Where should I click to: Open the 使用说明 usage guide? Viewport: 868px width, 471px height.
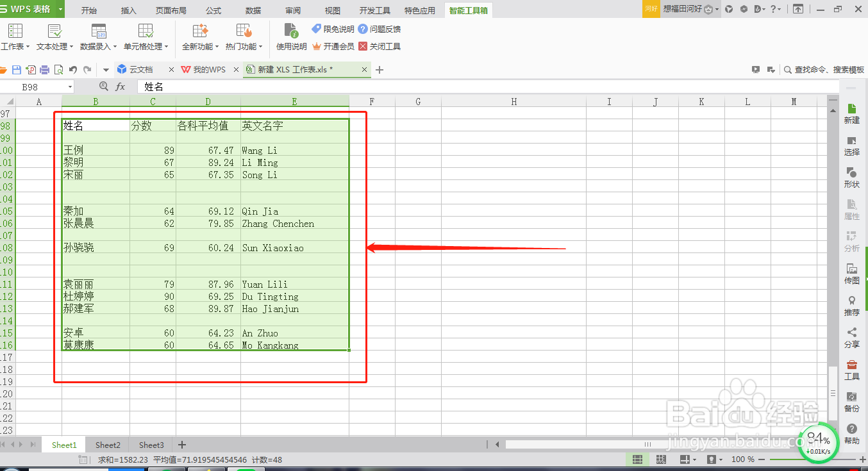click(291, 37)
